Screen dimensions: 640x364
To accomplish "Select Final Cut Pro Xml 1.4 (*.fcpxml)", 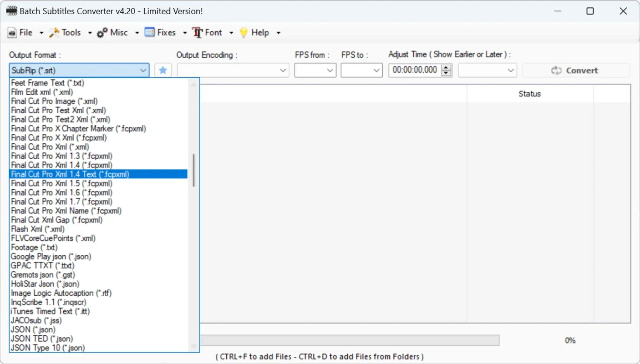I will [99, 165].
